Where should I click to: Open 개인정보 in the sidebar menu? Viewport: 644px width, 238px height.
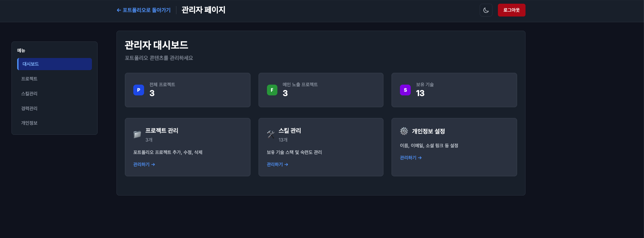29,123
